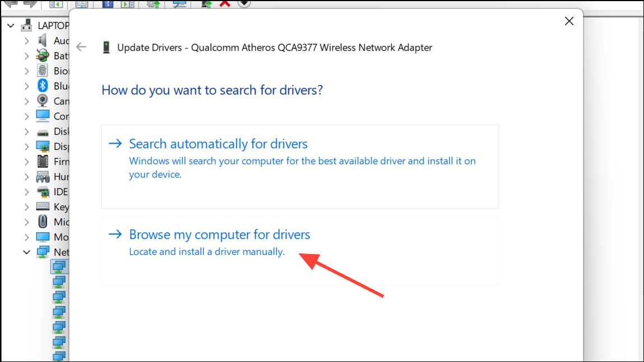Collapse the Network adapters category
The height and width of the screenshot is (362, 644).
tap(26, 252)
